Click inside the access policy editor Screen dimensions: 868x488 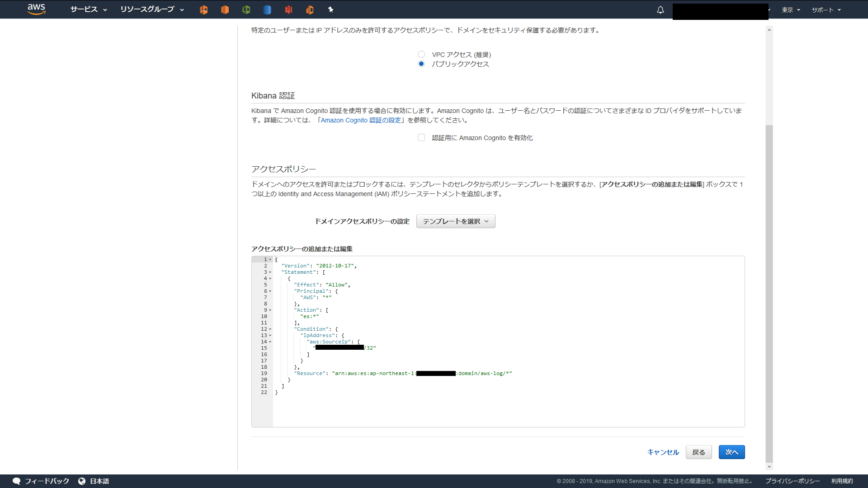point(497,339)
